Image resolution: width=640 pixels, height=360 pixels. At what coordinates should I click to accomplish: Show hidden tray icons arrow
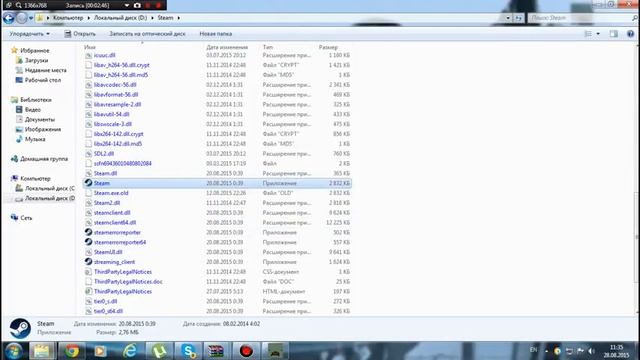546,351
